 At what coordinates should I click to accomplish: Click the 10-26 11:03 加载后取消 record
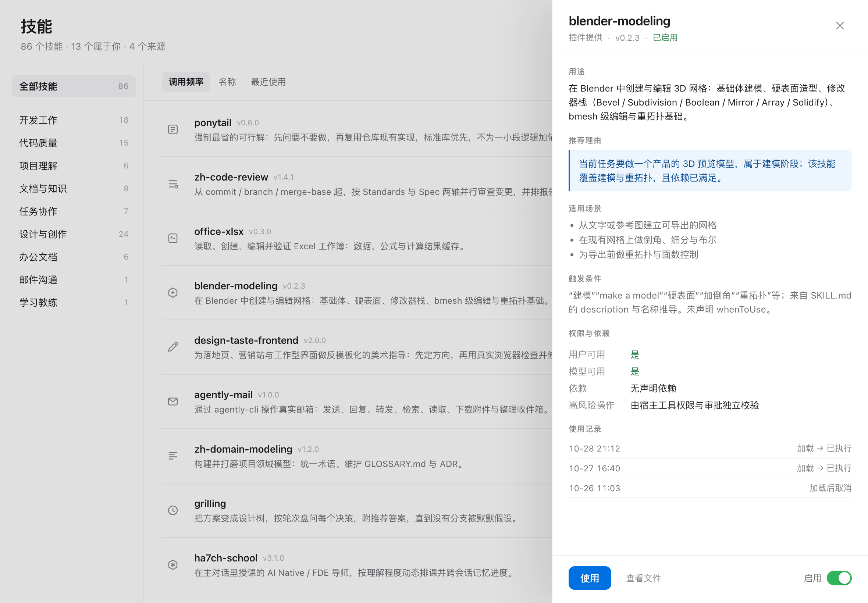tap(710, 488)
